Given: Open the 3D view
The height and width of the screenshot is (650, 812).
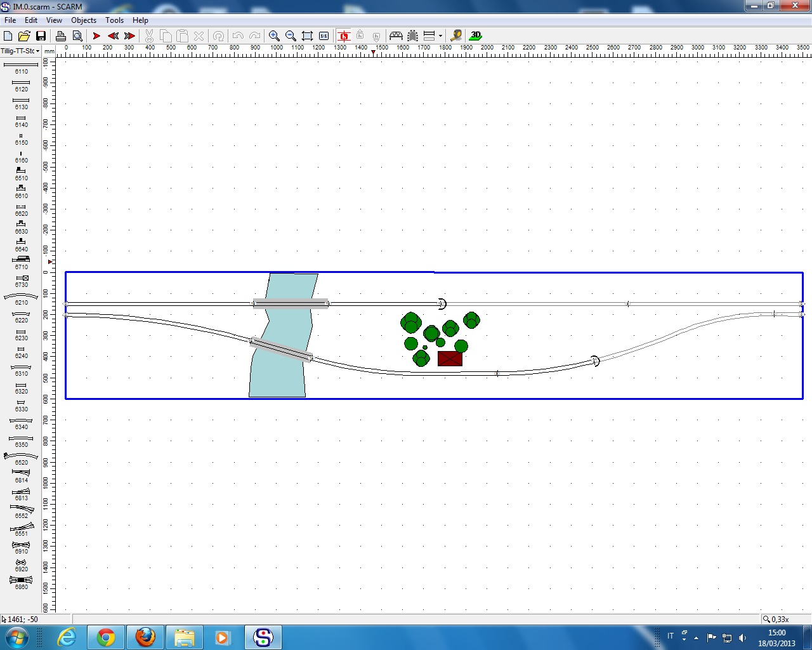Looking at the screenshot, I should click(x=475, y=36).
